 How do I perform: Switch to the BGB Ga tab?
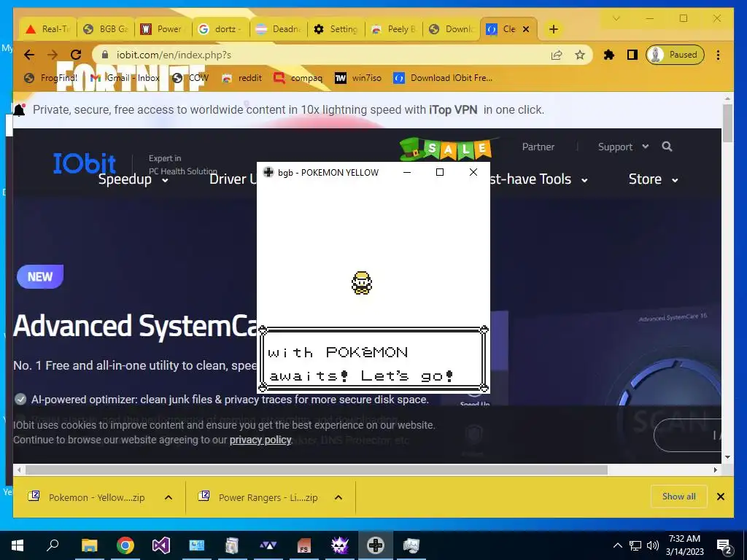pyautogui.click(x=106, y=29)
